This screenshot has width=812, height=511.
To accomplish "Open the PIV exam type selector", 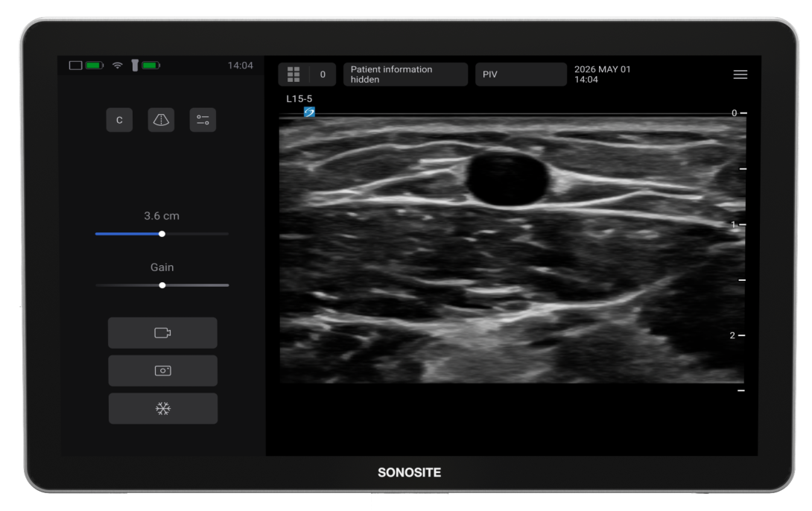I will pos(521,74).
